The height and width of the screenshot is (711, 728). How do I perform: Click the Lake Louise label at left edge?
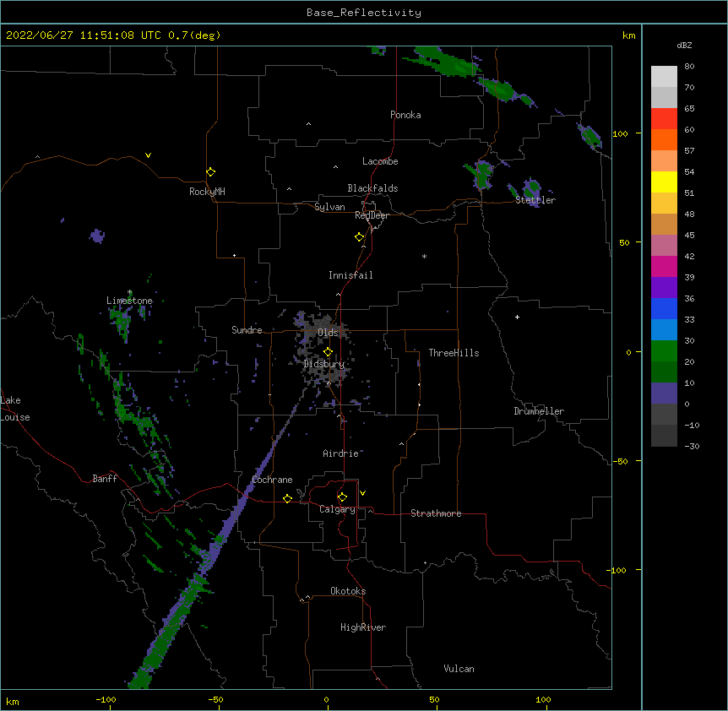click(15, 409)
